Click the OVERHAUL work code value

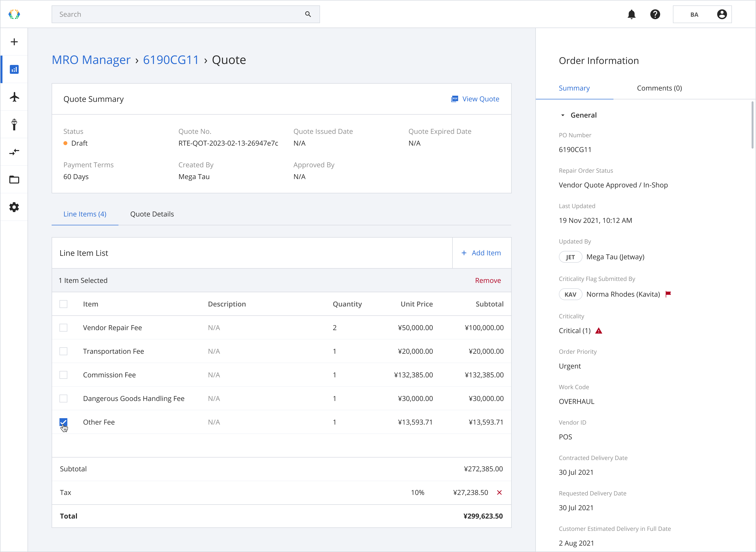click(x=576, y=402)
